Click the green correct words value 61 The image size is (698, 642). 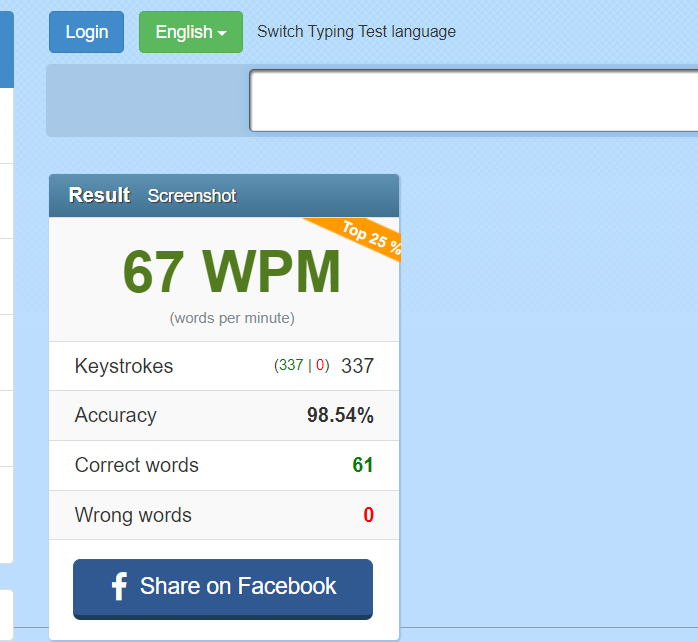point(362,465)
